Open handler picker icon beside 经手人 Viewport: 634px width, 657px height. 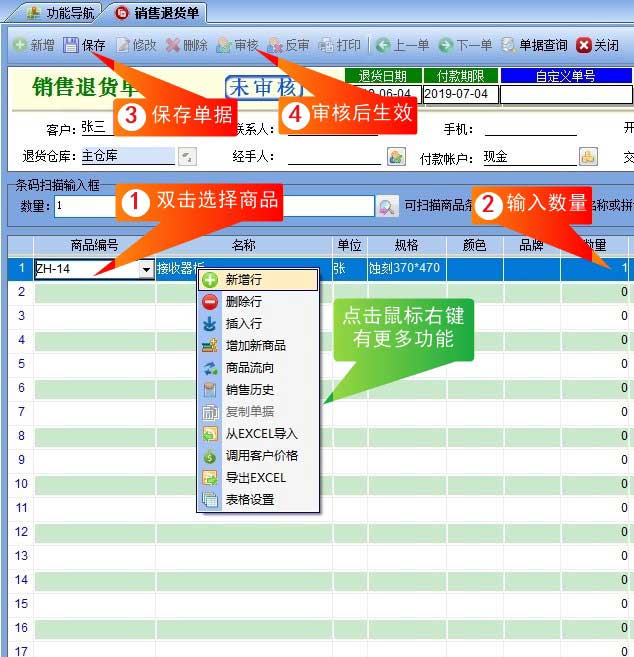pos(396,157)
